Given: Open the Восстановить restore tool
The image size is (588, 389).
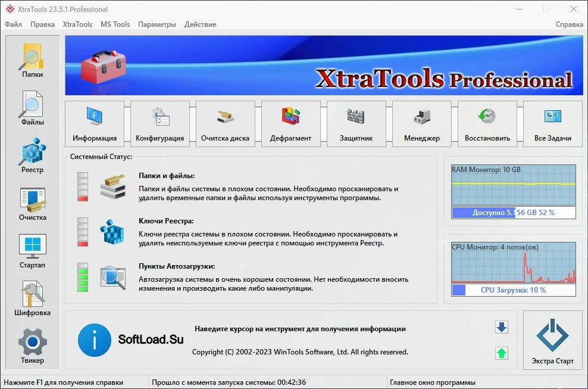Looking at the screenshot, I should 487,123.
